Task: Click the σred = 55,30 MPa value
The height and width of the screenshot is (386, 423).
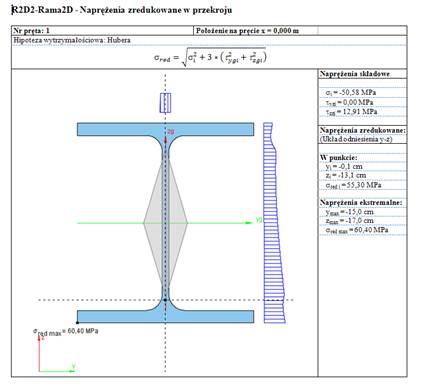Action: [353, 185]
